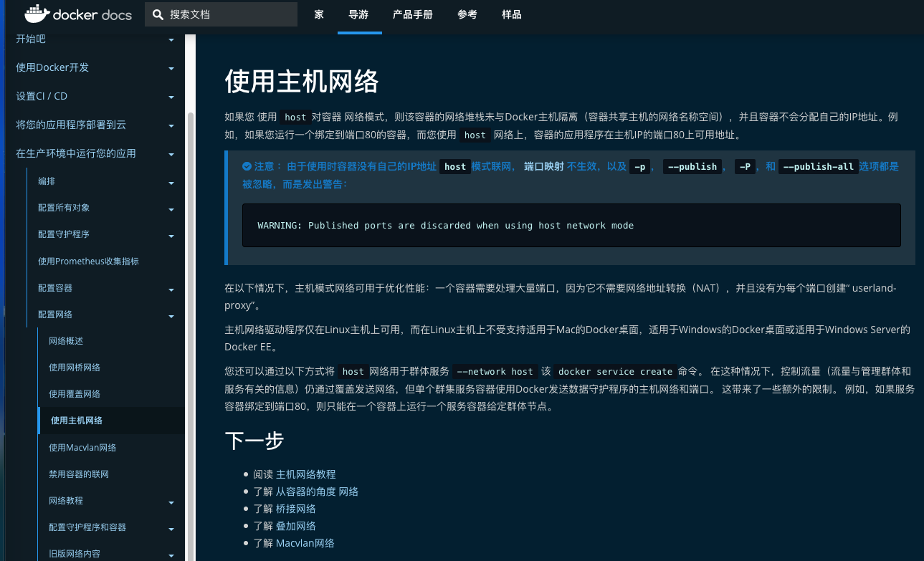Open the 产品手册 navigation tab

point(413,14)
